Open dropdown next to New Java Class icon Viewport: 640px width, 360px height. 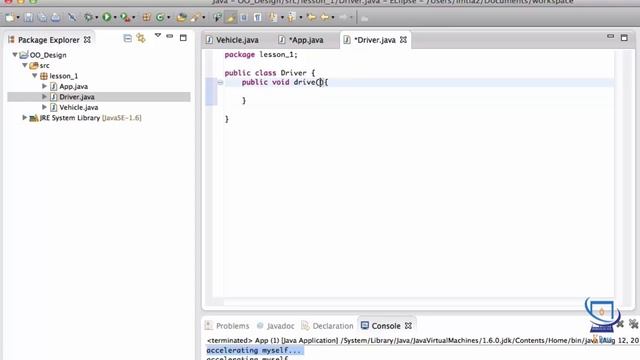click(169, 18)
